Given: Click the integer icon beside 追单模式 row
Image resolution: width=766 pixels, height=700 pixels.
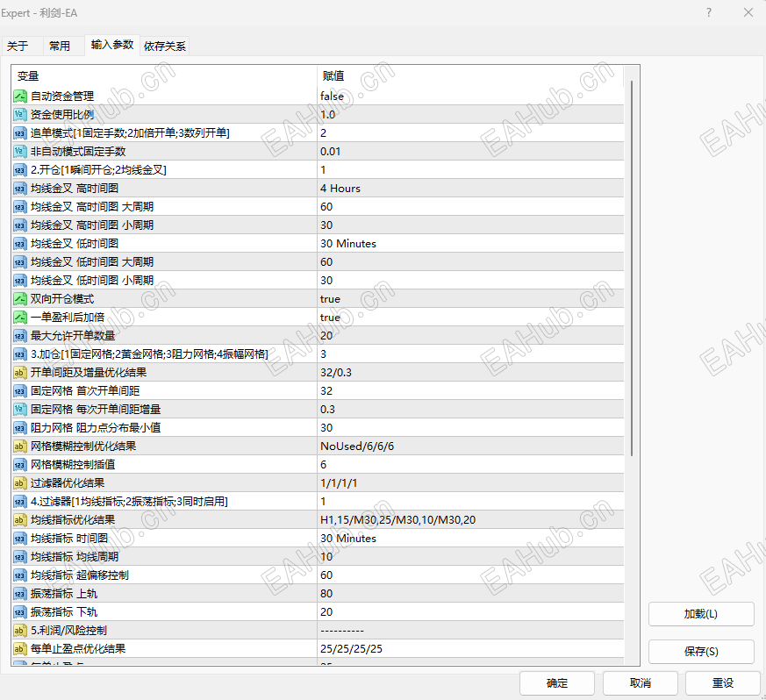Looking at the screenshot, I should pos(19,132).
